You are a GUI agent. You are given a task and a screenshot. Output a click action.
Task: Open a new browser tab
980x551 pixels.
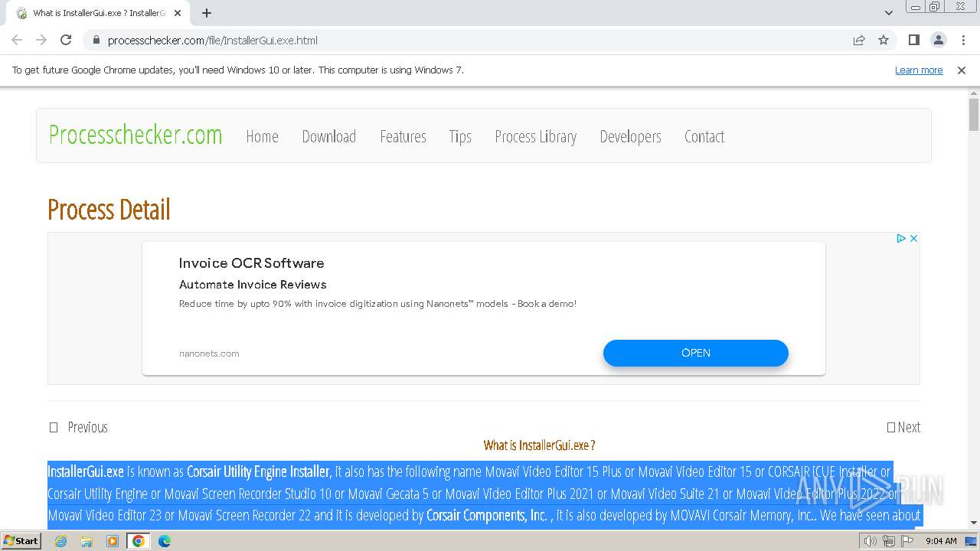point(207,13)
